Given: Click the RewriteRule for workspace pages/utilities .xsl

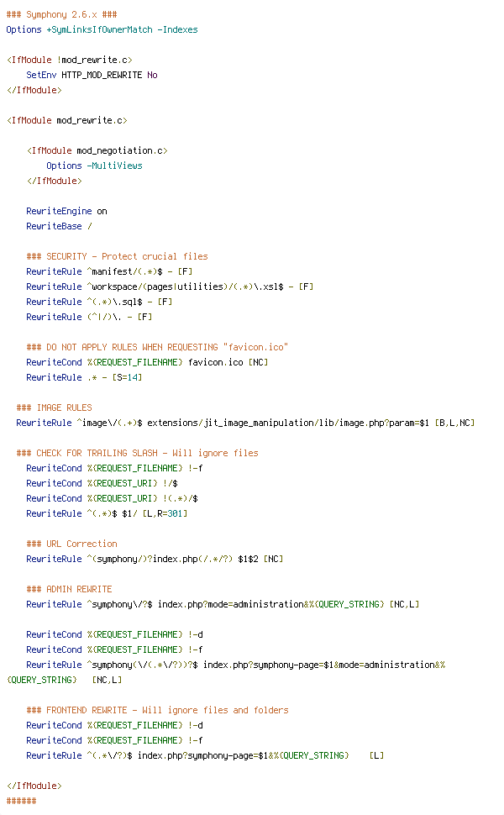Looking at the screenshot, I should pos(170,287).
